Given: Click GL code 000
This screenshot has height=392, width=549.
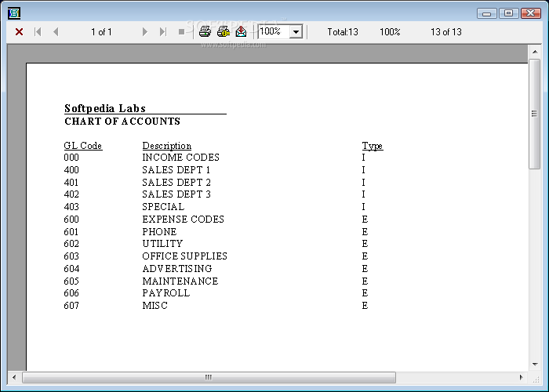Looking at the screenshot, I should [x=71, y=158].
